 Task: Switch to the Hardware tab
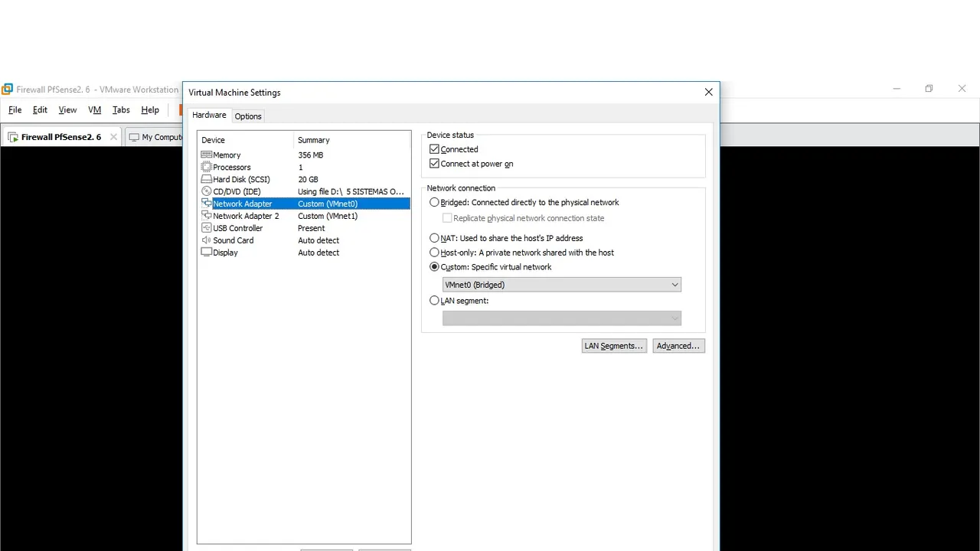tap(209, 115)
